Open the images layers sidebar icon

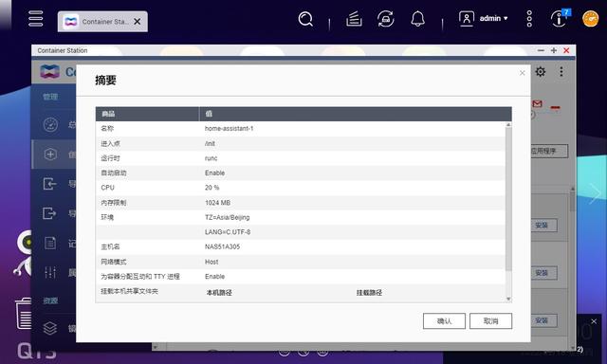(50, 328)
